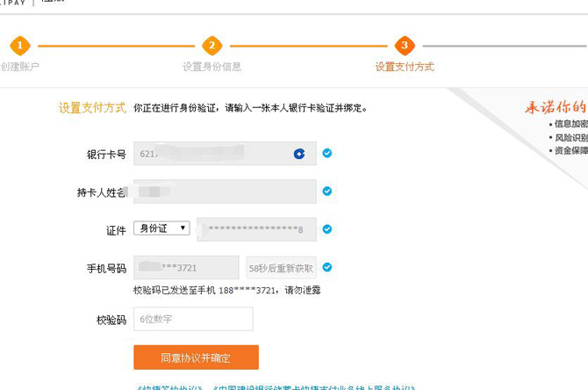Click the 校验码 field label
The width and height of the screenshot is (588, 390).
point(111,320)
